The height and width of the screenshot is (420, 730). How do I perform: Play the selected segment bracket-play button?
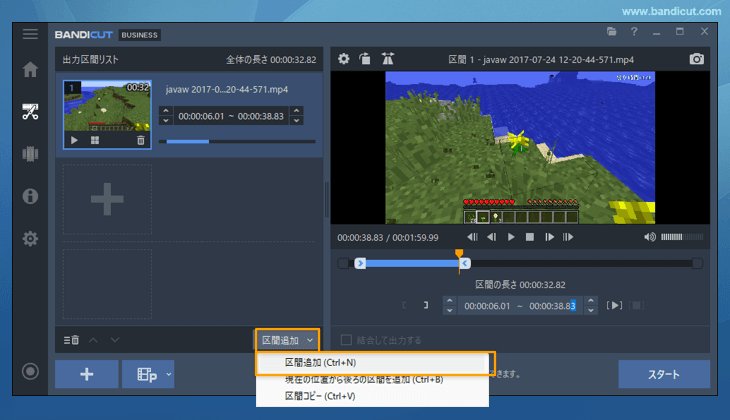click(615, 305)
